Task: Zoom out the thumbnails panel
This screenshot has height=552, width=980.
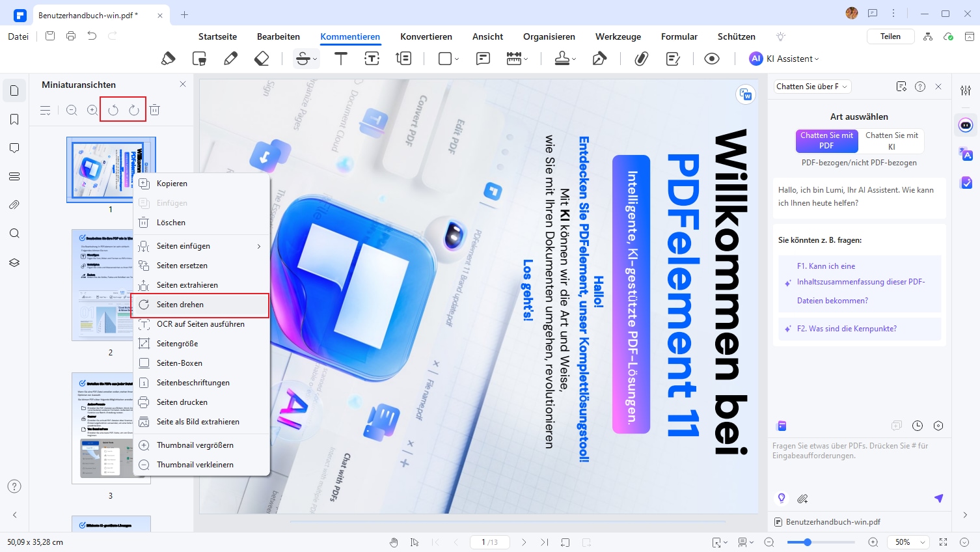Action: tap(72, 111)
